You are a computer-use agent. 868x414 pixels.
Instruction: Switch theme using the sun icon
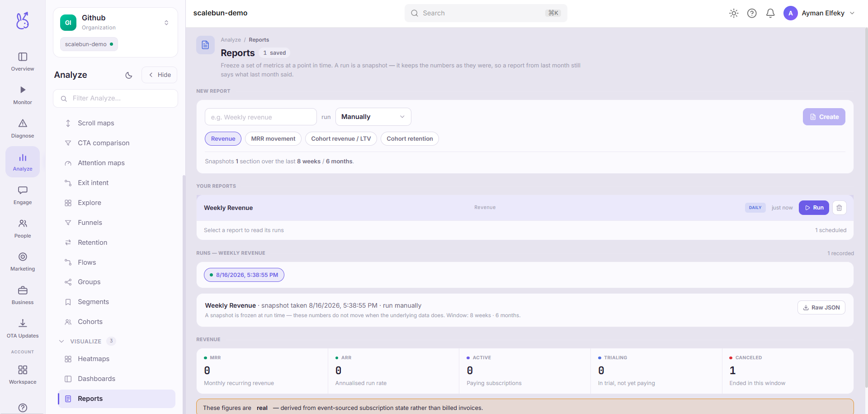(x=734, y=13)
